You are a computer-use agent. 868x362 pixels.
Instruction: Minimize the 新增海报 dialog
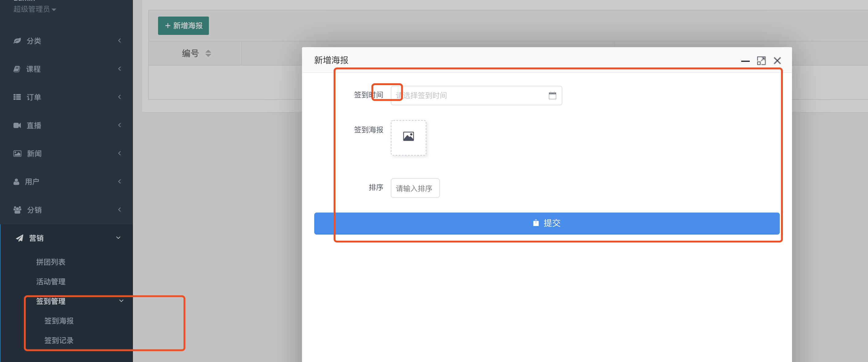pos(745,61)
